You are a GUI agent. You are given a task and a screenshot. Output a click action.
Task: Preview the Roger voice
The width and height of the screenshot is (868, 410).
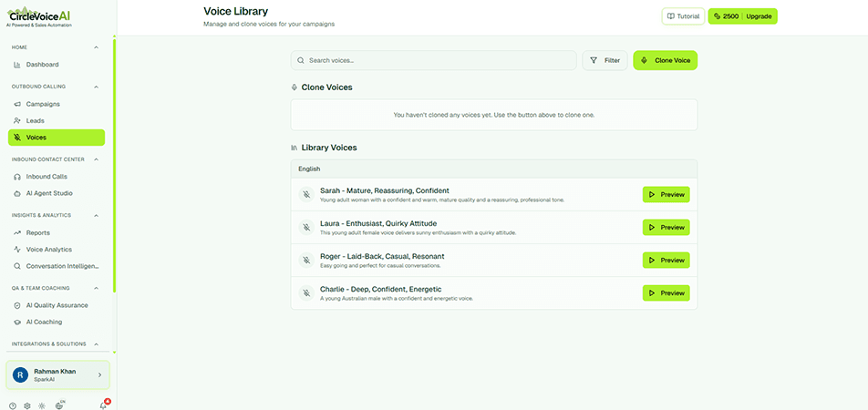pyautogui.click(x=666, y=260)
